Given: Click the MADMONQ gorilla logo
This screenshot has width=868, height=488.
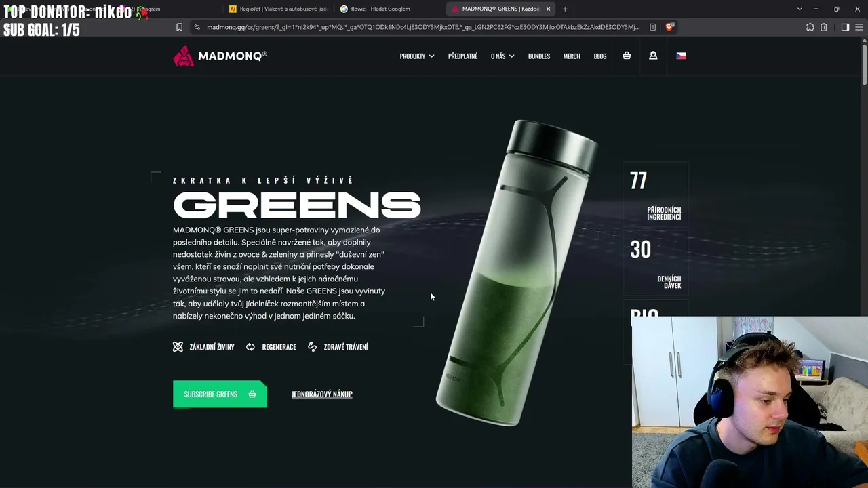Looking at the screenshot, I should [x=183, y=56].
